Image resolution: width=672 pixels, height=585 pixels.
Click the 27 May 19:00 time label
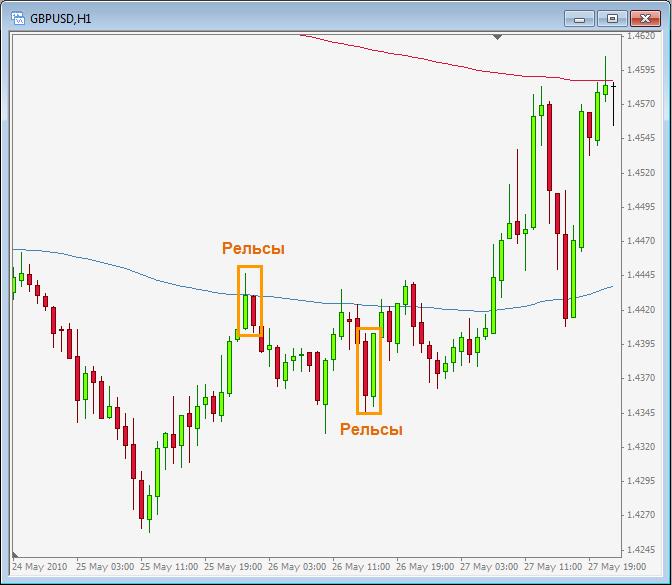tap(617, 567)
